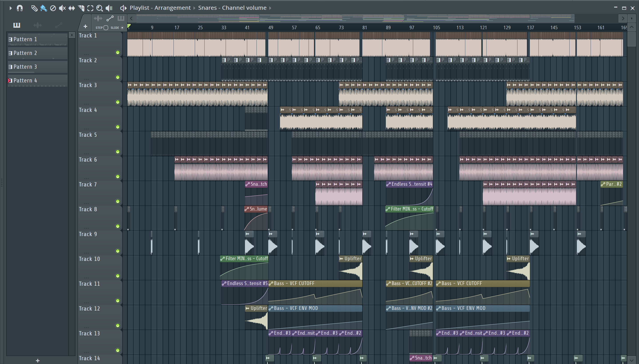Select the Slice tool
This screenshot has height=364, width=639.
point(81,8)
